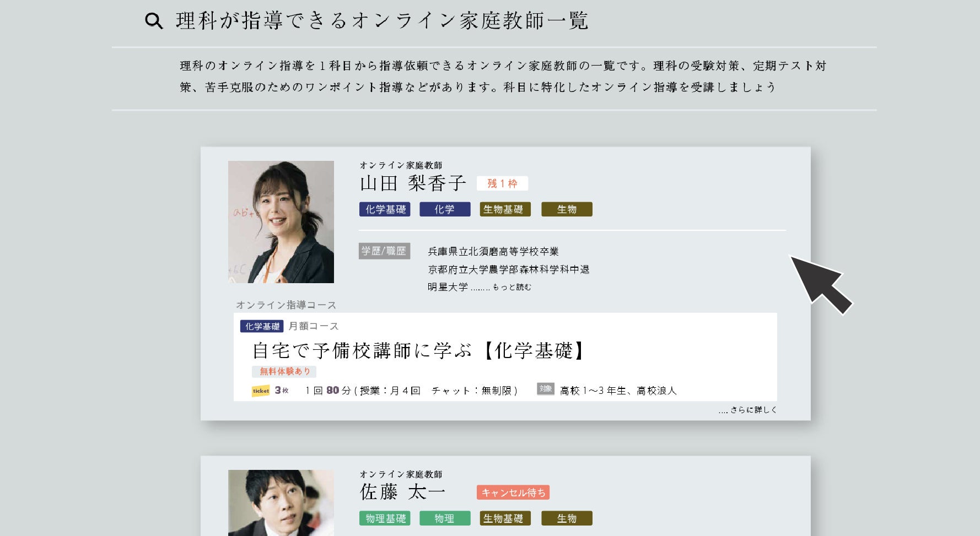This screenshot has width=980, height=536.
Task: Select 佐藤太一's 物理 subject tag
Action: [x=445, y=518]
